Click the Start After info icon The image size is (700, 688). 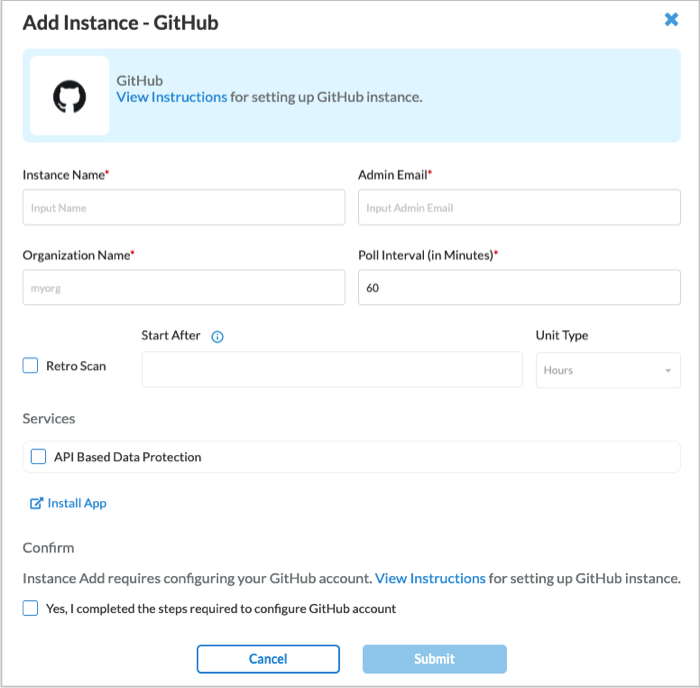click(x=217, y=337)
